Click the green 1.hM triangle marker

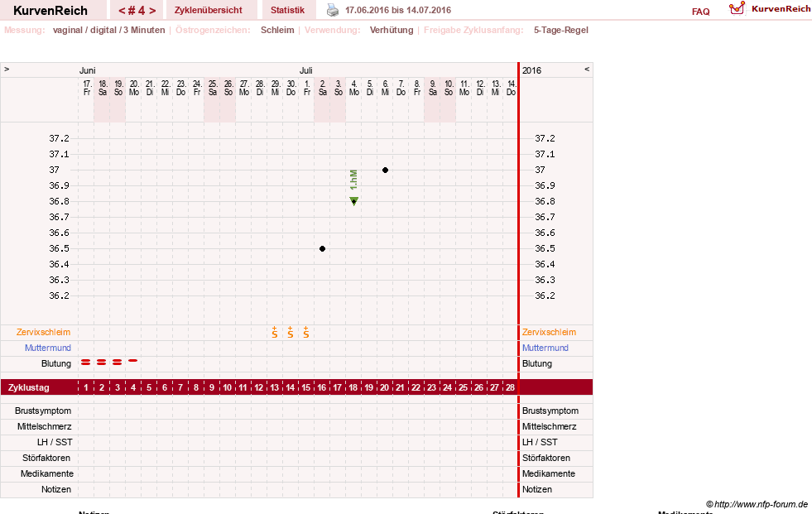click(x=353, y=201)
